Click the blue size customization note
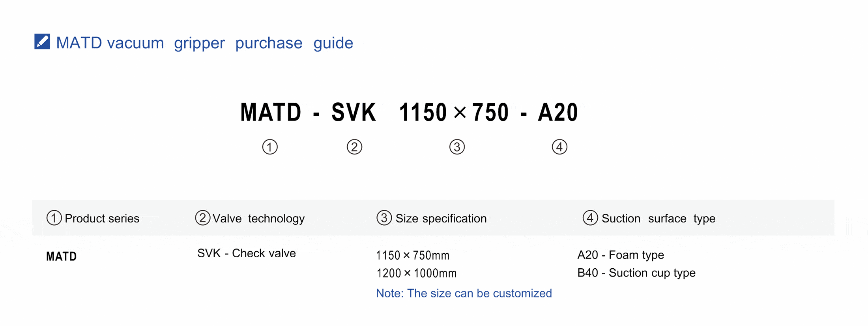Viewport: 868px width, 326px height. 464,293
